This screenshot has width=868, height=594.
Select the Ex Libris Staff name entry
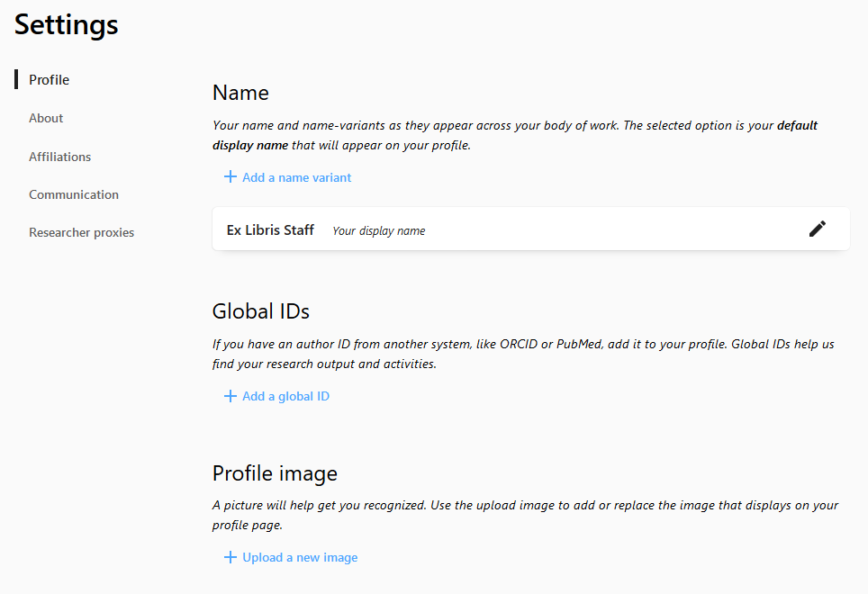point(270,229)
